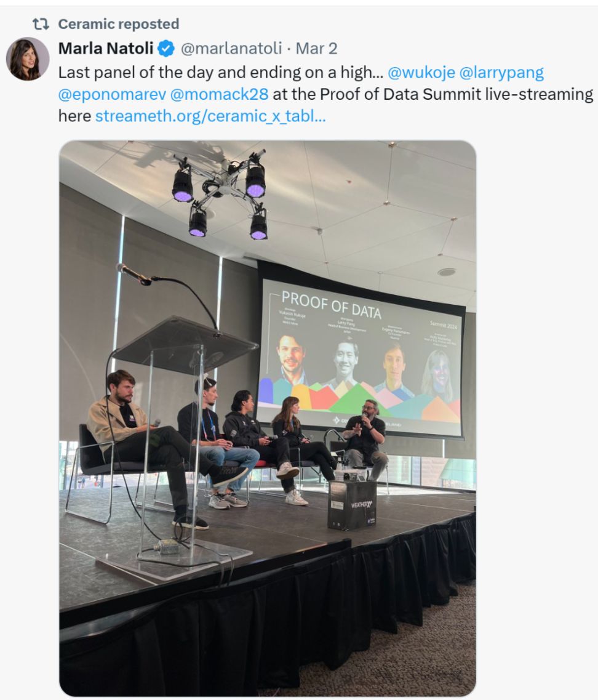Open the attached panel photo
Screen dimensions: 598x700
tap(267, 418)
